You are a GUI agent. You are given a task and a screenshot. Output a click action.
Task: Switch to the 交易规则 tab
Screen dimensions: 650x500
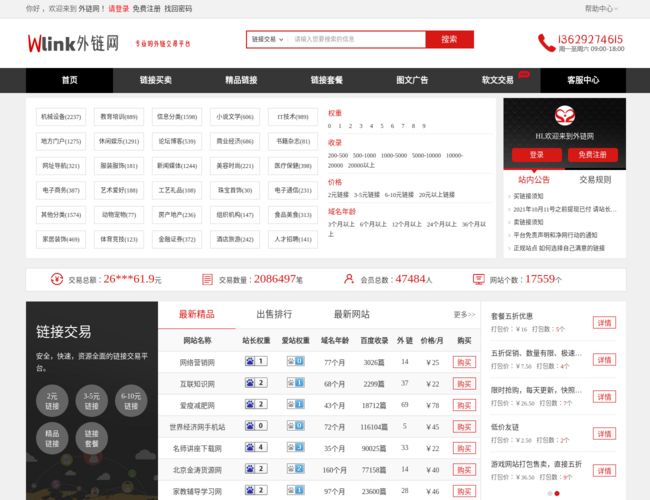[595, 180]
